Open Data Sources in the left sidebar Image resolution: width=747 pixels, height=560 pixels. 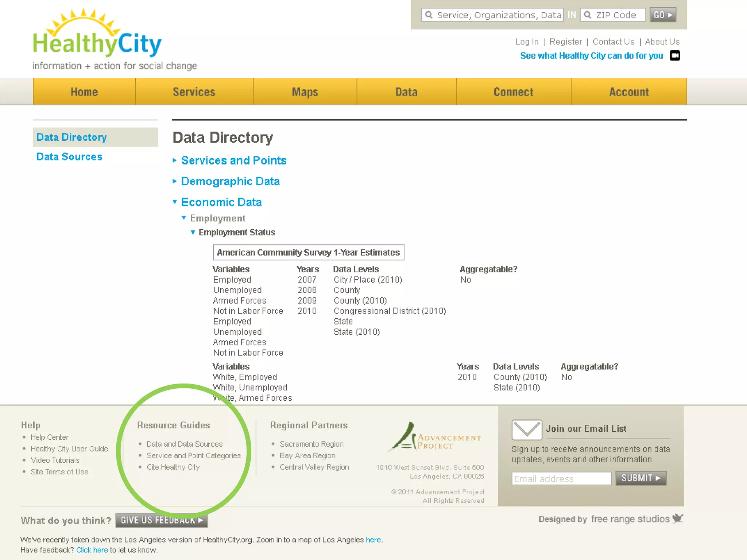pyautogui.click(x=69, y=157)
